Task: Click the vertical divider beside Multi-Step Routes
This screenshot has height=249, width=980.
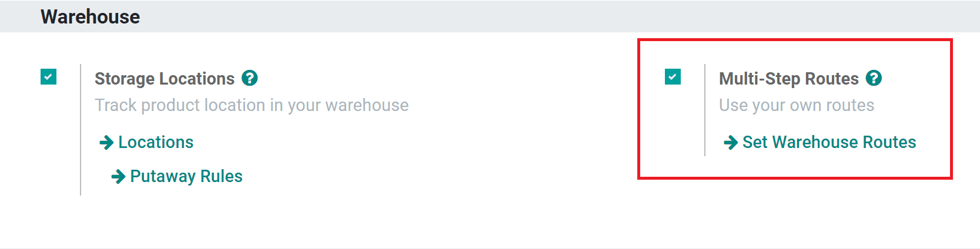Action: click(704, 110)
